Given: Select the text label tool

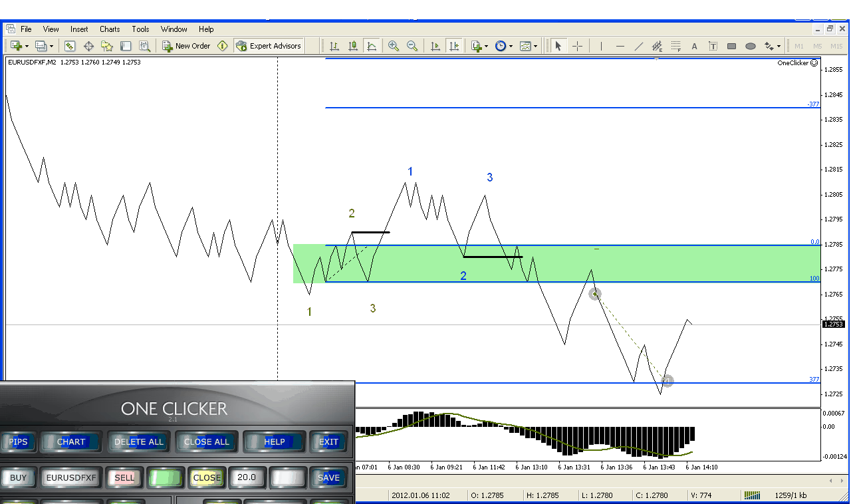Looking at the screenshot, I should (695, 46).
